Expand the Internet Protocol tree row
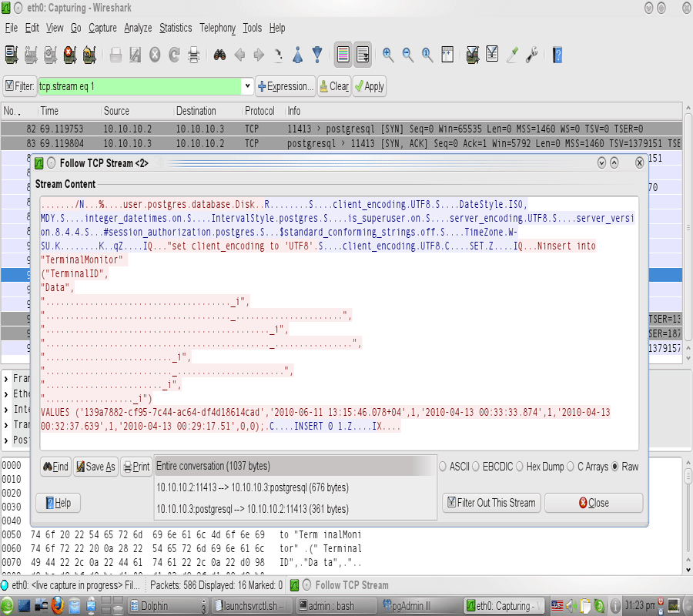 (6, 410)
